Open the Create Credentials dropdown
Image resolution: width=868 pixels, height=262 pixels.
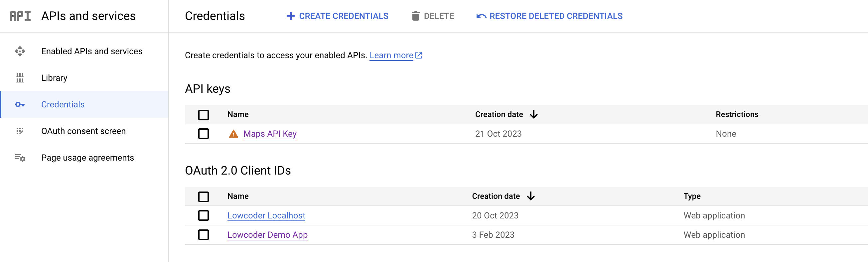[x=337, y=16]
